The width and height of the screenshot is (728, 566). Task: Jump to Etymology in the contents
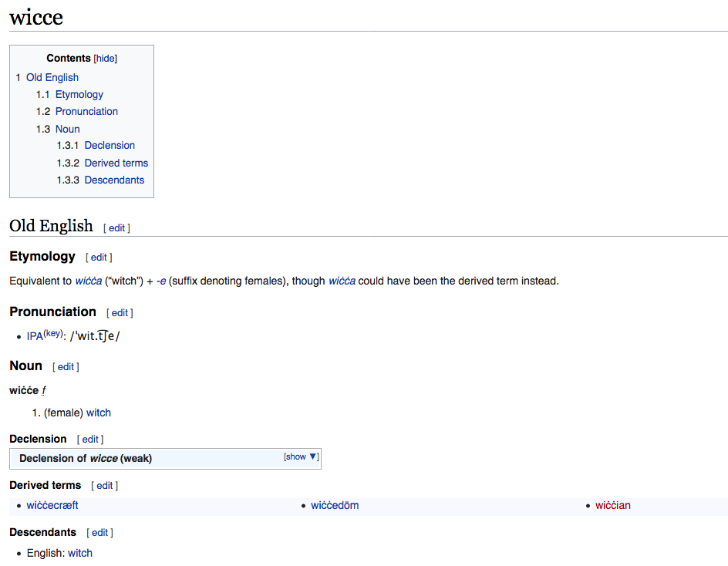point(79,94)
